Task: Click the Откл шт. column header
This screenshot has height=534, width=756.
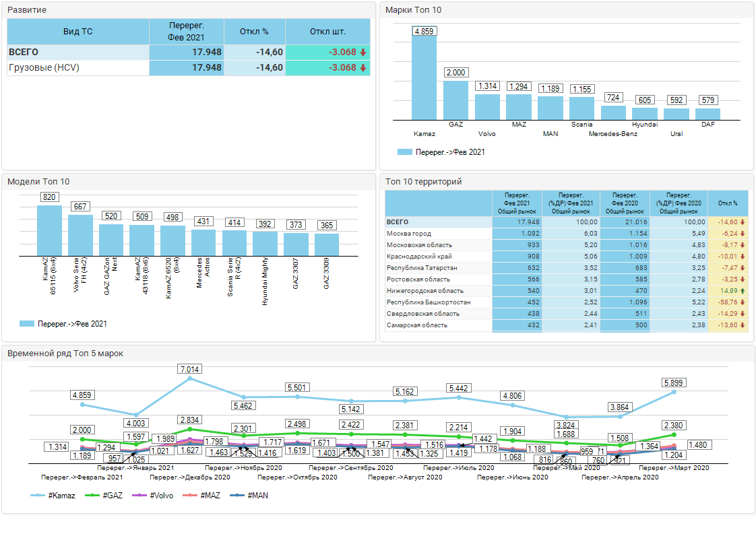Action: click(327, 32)
